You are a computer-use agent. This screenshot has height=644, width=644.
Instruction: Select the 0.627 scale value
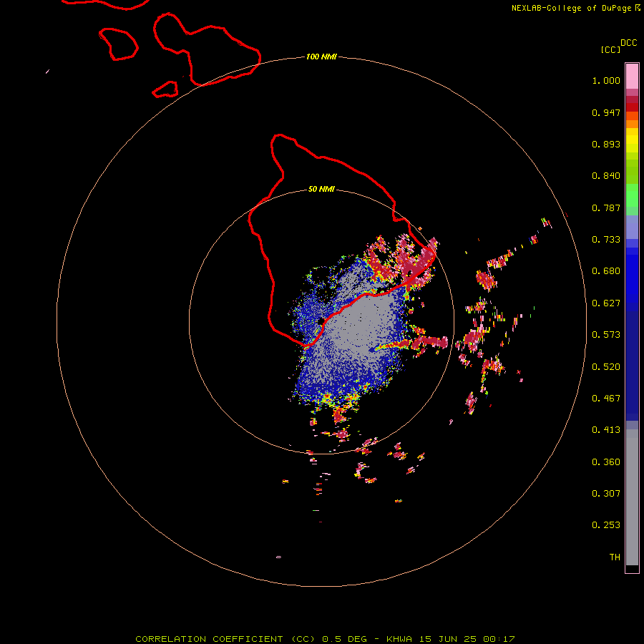(606, 303)
